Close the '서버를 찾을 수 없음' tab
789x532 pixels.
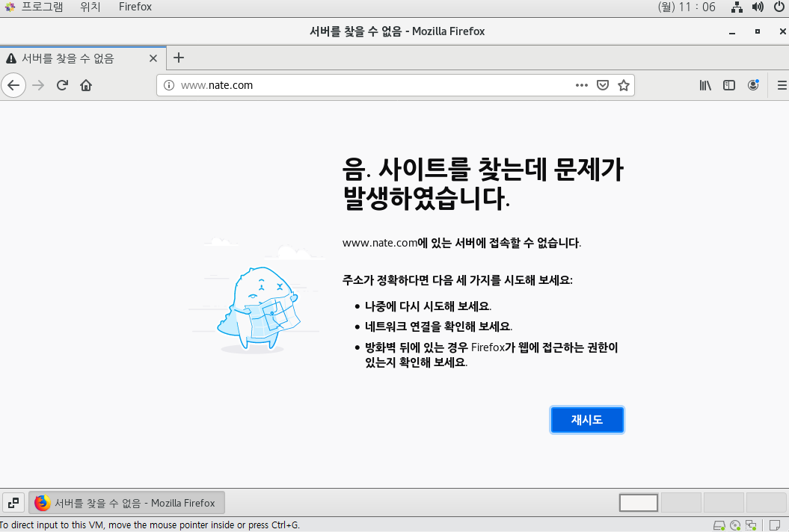click(153, 58)
